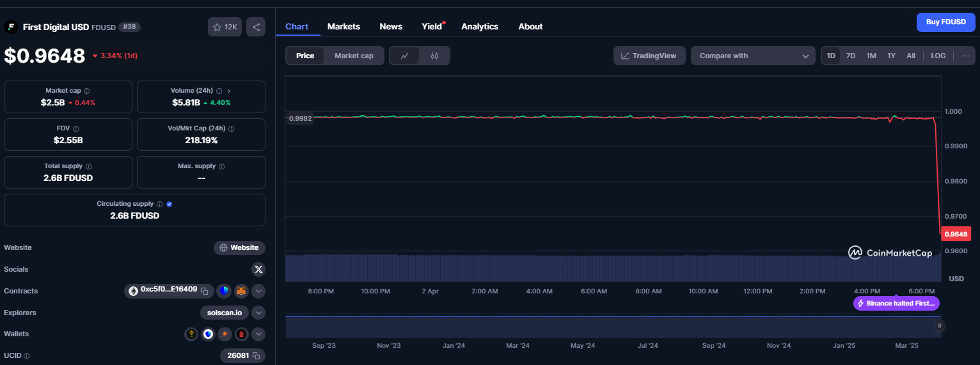
Task: Enable LOG scale on the chart
Action: pos(938,56)
